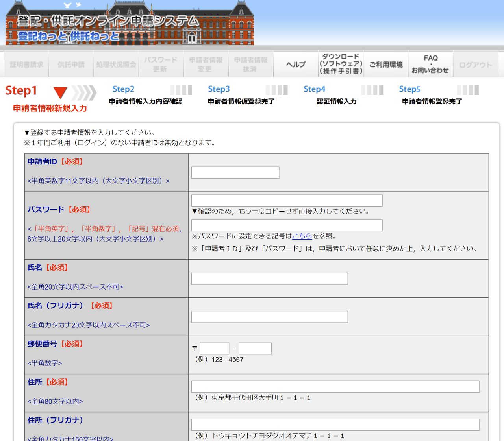Image resolution: width=504 pixels, height=441 pixels.
Task: Click the 氏名（フリガナ） input field
Action: point(269,317)
